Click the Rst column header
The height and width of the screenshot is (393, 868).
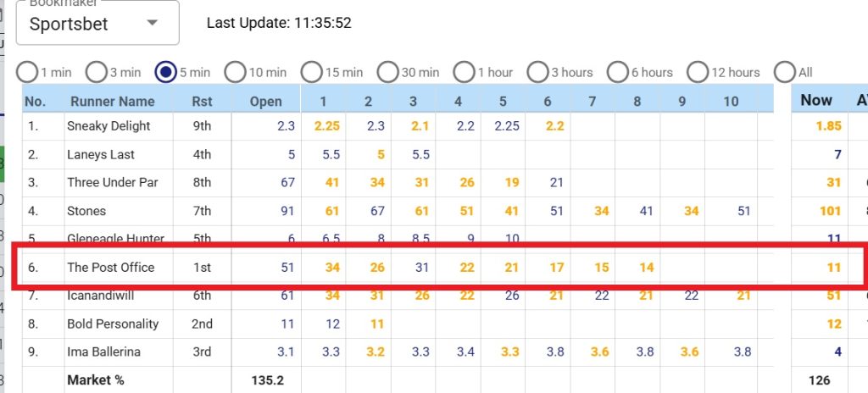coord(202,102)
